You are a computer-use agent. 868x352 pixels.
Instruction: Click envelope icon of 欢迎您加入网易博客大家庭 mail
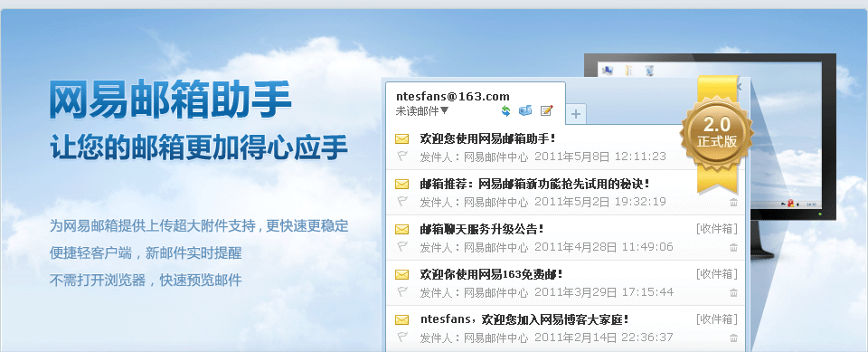pyautogui.click(x=401, y=319)
